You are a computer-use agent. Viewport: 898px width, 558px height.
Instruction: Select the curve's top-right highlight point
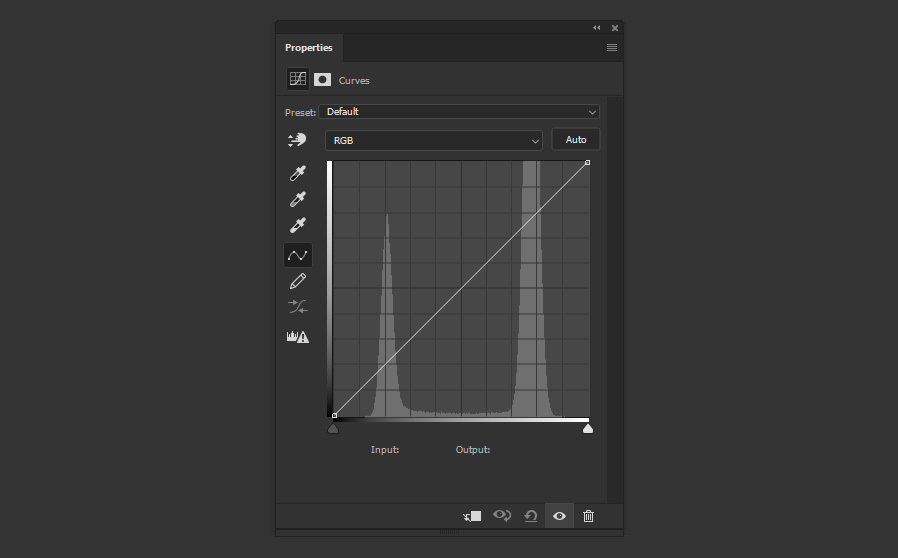click(588, 163)
